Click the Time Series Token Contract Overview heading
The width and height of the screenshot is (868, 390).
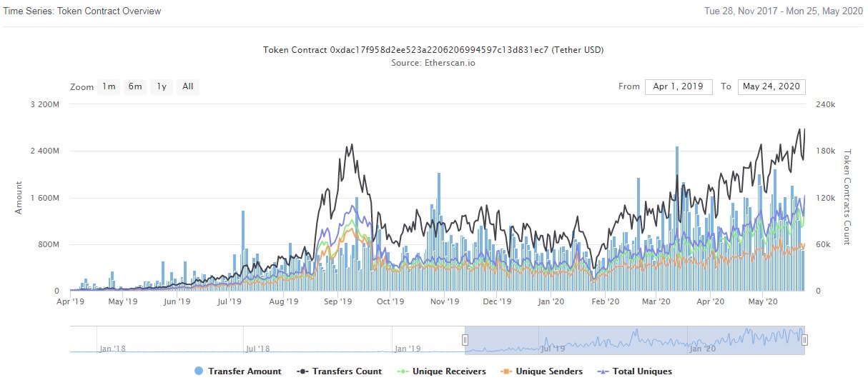82,11
